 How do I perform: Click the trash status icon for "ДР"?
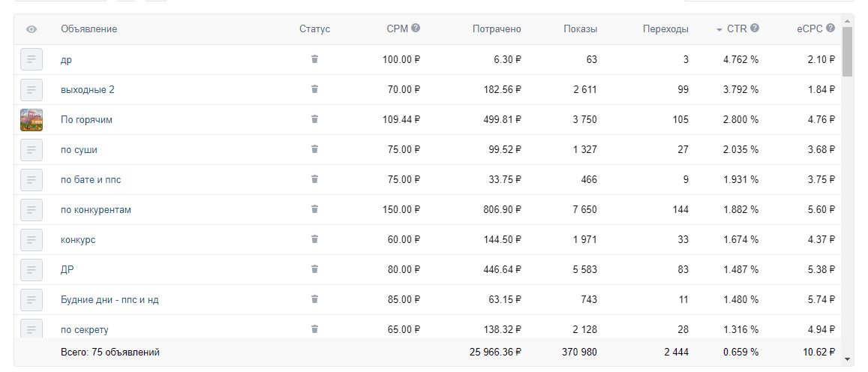[x=314, y=269]
